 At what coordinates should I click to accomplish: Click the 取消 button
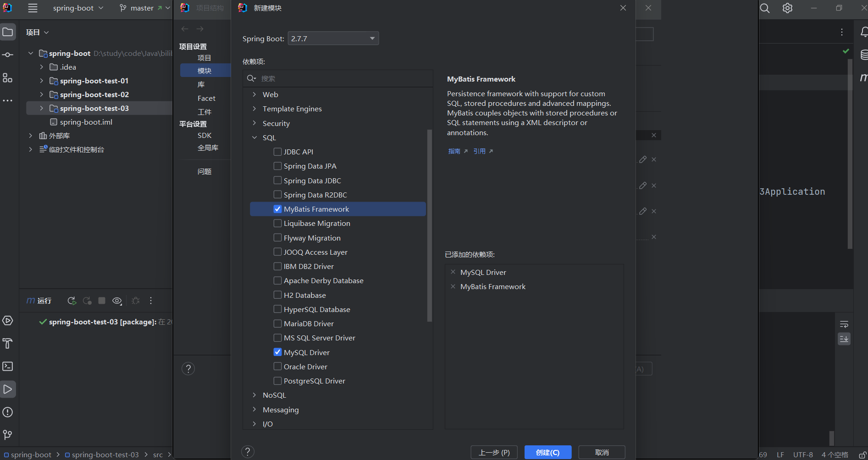click(602, 452)
